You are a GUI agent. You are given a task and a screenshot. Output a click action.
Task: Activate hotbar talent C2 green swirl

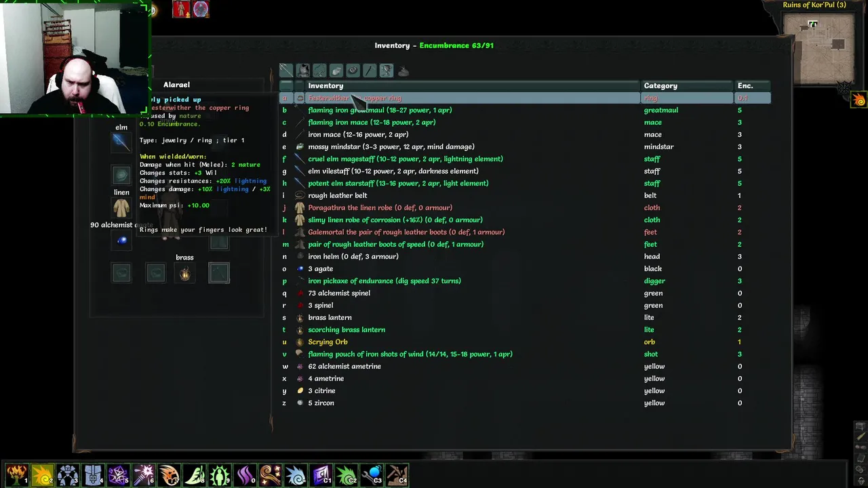pos(347,474)
